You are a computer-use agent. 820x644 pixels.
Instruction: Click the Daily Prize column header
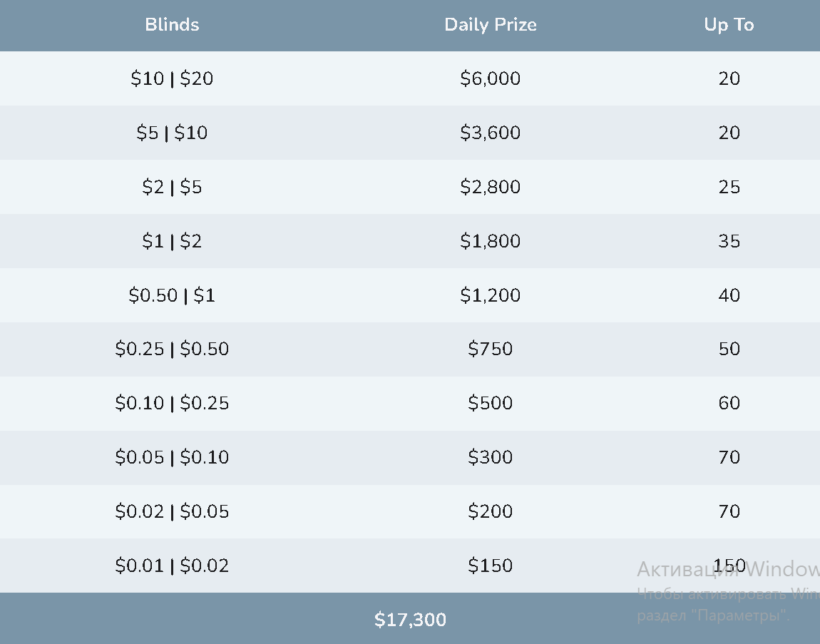491,25
